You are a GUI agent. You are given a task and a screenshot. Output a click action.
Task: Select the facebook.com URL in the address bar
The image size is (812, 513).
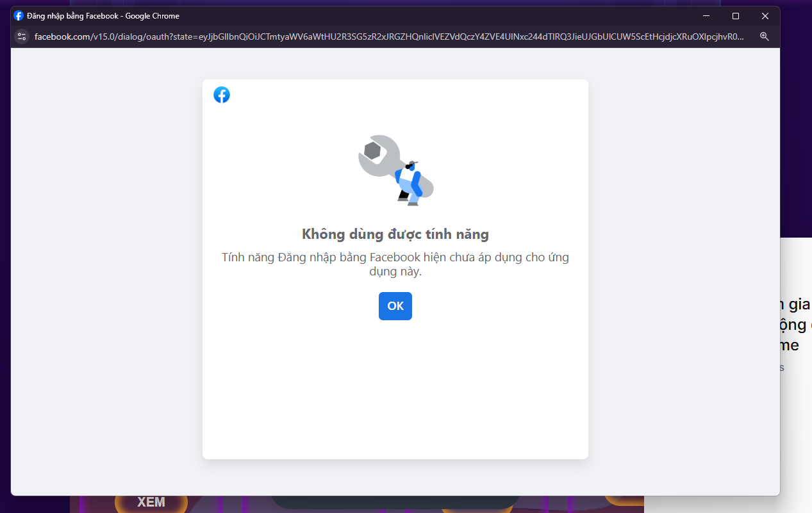pyautogui.click(x=389, y=37)
